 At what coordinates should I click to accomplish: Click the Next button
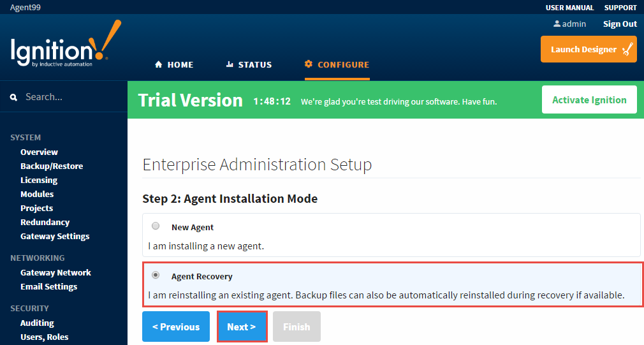(x=242, y=327)
